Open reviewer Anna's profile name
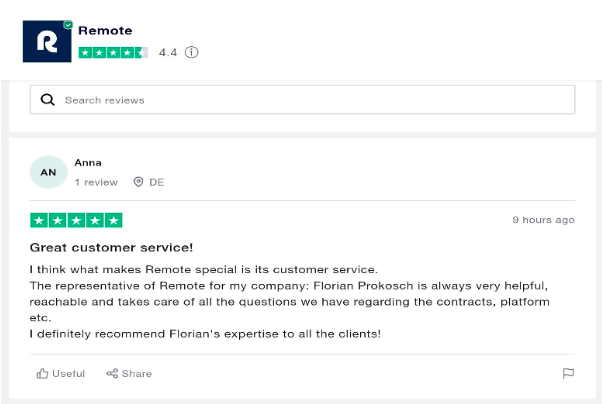 click(x=88, y=163)
